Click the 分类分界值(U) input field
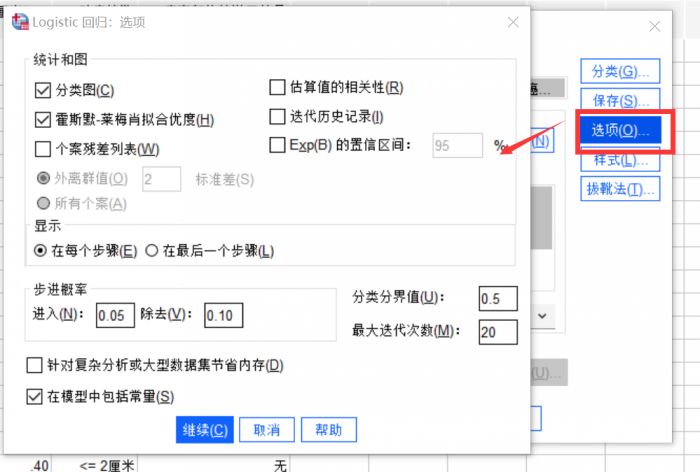This screenshot has height=472, width=700. click(x=498, y=298)
